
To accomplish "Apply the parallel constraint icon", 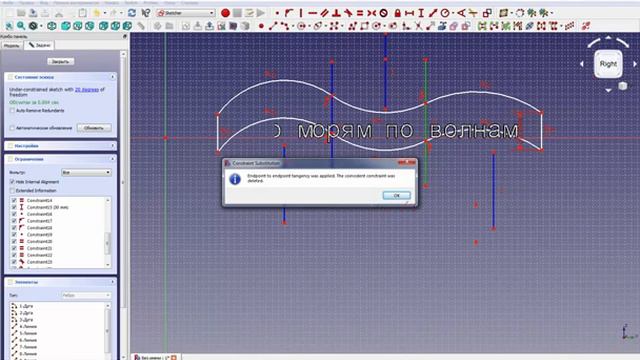I will [324, 13].
